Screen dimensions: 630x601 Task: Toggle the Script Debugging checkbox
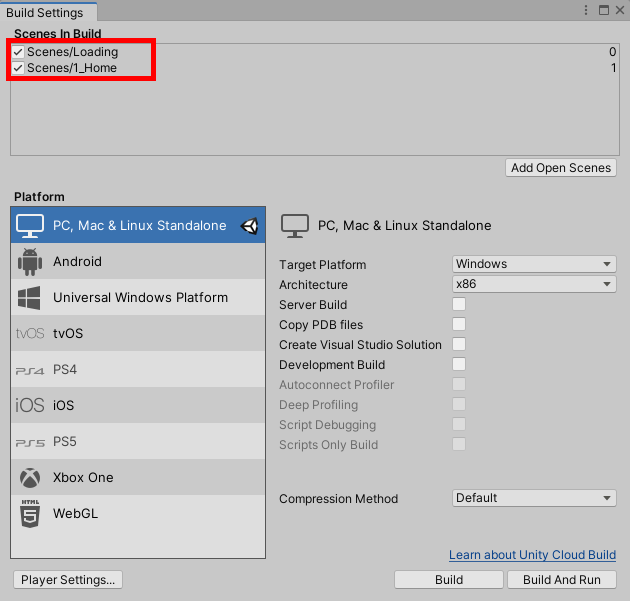coord(459,424)
